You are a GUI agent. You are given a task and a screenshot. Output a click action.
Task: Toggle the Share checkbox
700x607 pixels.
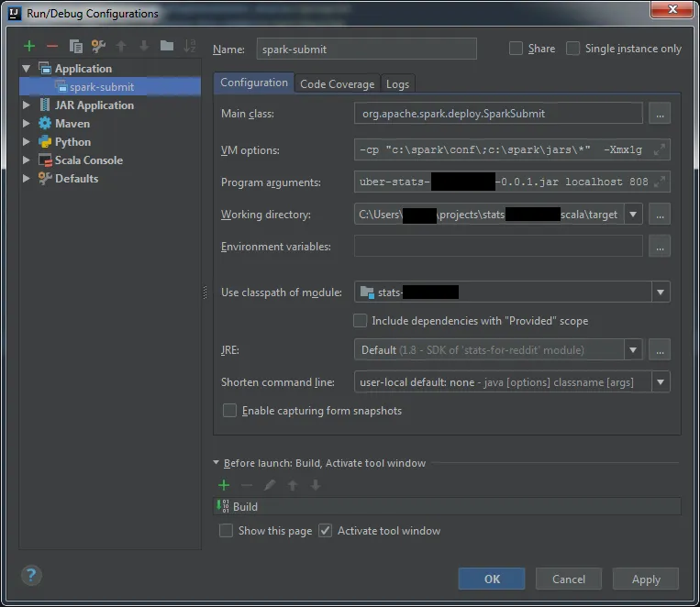coord(516,49)
